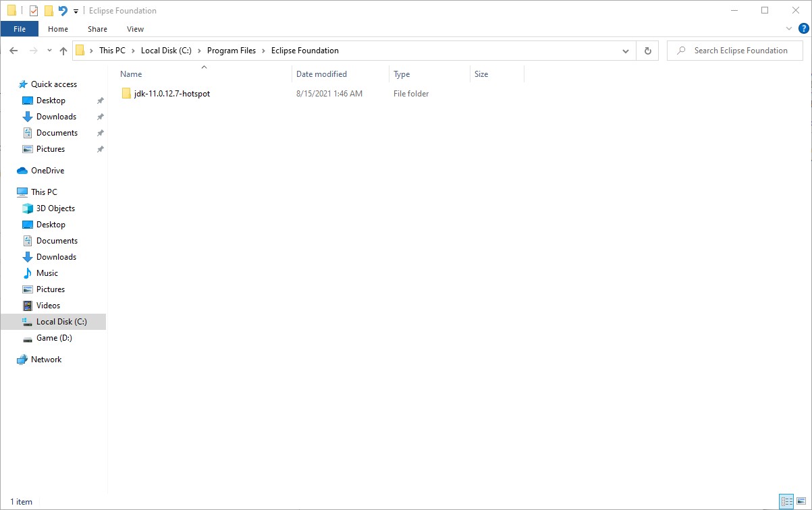Open Help with the blue question mark icon
The height and width of the screenshot is (510, 812).
pos(803,29)
